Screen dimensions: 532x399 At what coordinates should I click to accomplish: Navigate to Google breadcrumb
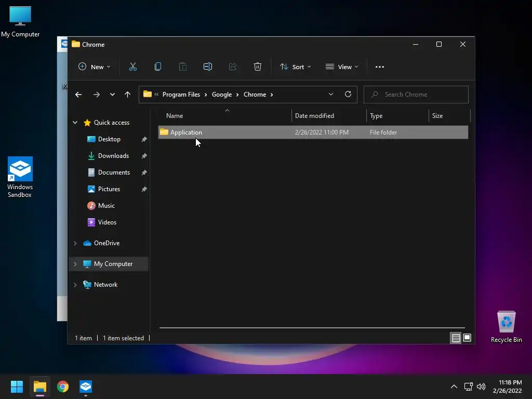tap(222, 95)
